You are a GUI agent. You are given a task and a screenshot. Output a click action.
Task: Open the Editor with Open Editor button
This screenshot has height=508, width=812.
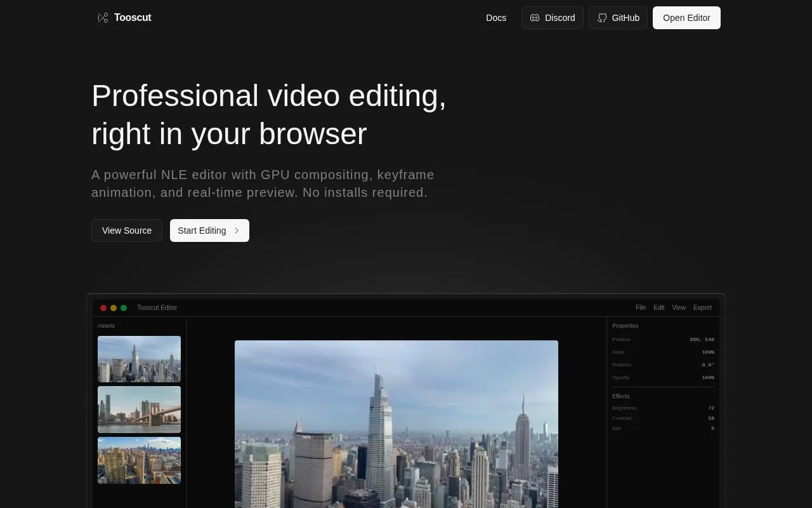pyautogui.click(x=686, y=18)
